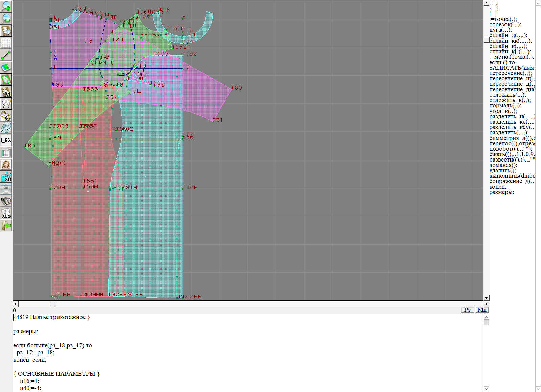Click the Рз button
This screenshot has height=392, width=541.
[x=467, y=310]
